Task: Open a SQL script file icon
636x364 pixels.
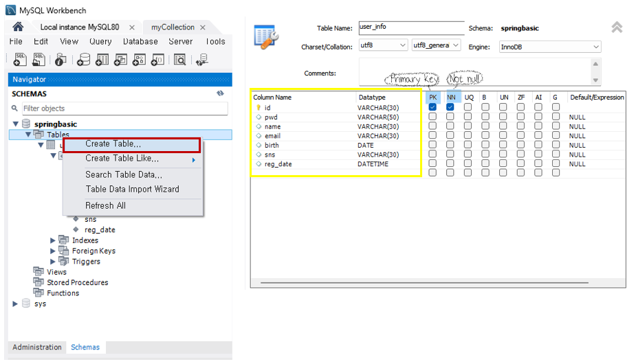Action: [39, 60]
